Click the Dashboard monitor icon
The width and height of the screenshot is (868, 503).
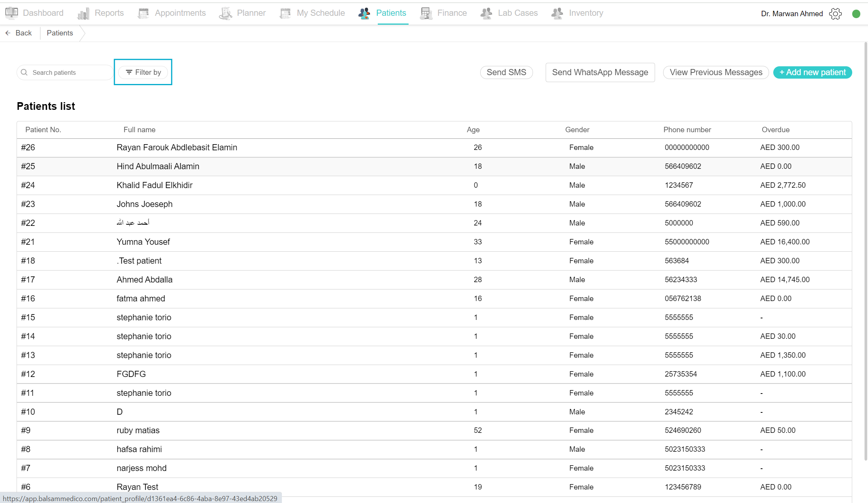12,13
